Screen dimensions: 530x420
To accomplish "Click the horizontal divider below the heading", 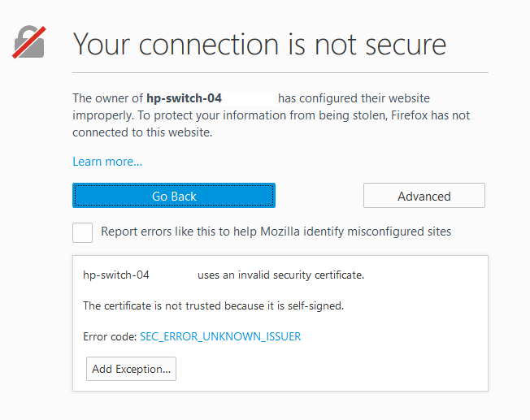I will [x=280, y=73].
